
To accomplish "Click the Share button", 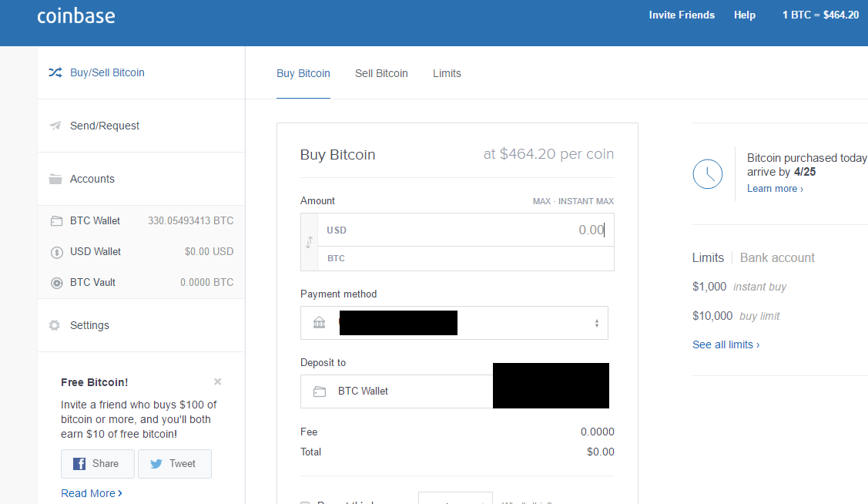I will click(x=97, y=464).
